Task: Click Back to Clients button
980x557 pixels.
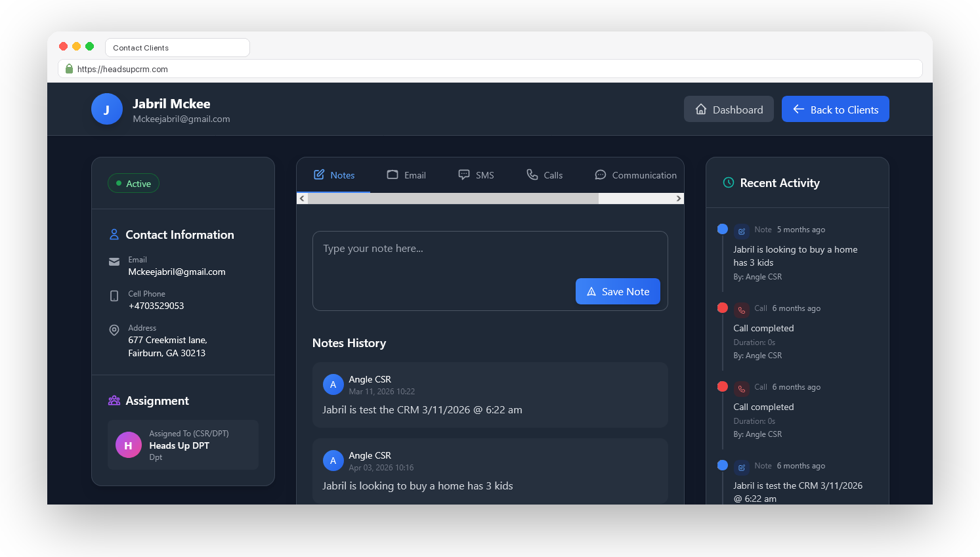Action: tap(835, 109)
